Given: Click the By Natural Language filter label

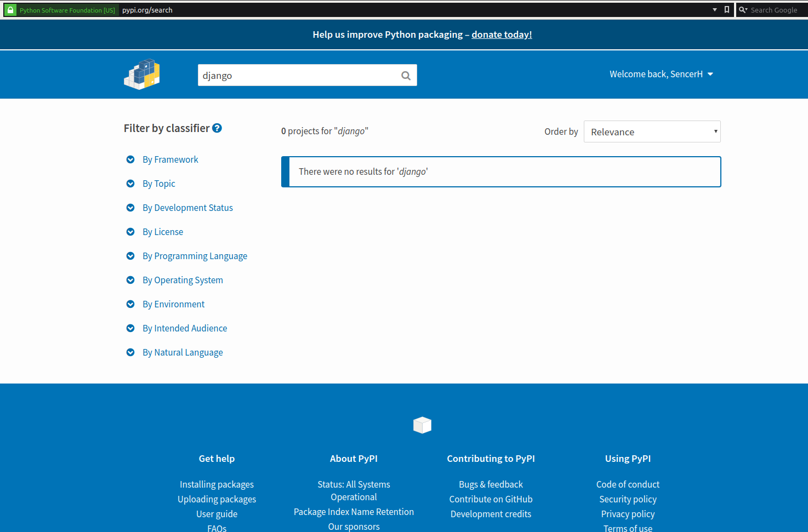Looking at the screenshot, I should (x=183, y=352).
